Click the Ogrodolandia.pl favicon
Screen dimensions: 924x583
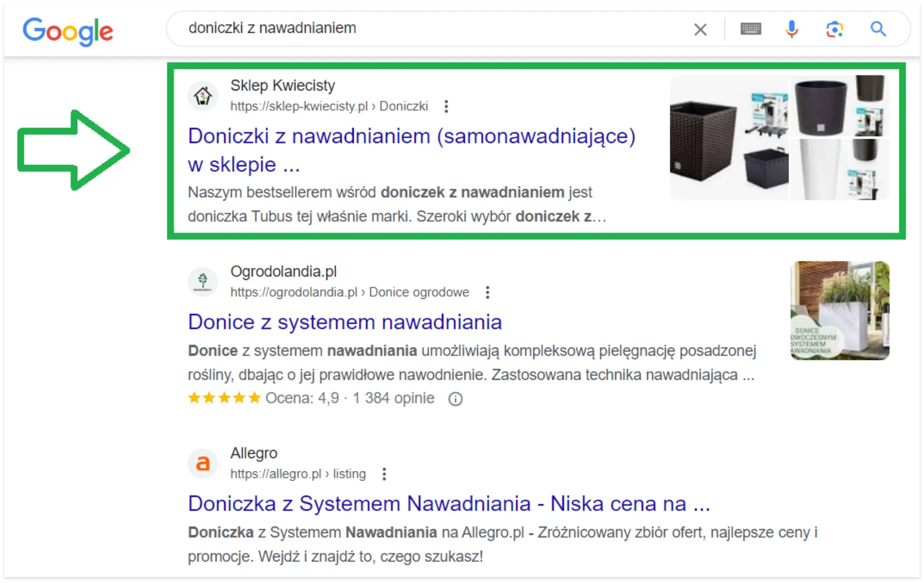(x=203, y=282)
